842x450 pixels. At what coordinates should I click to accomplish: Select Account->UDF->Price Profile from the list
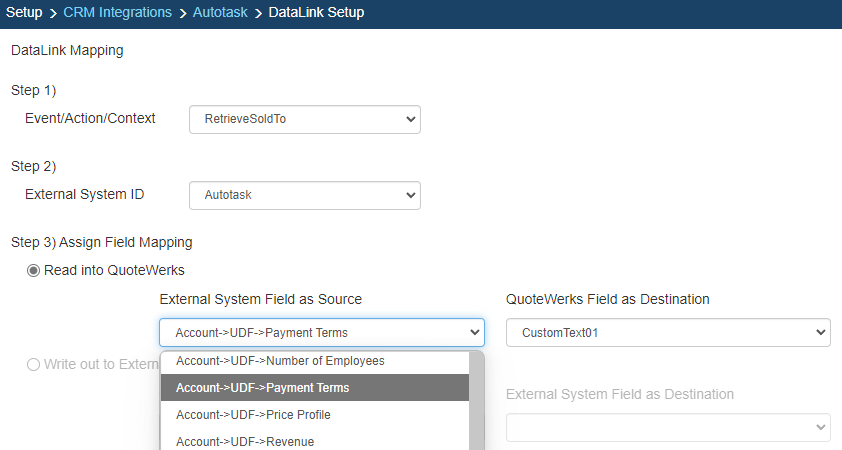point(253,414)
